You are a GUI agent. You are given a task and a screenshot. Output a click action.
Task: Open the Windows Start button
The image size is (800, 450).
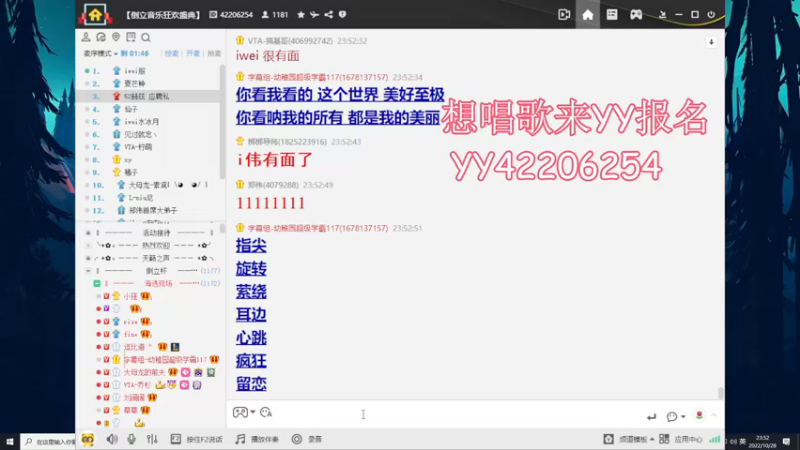pos(10,441)
